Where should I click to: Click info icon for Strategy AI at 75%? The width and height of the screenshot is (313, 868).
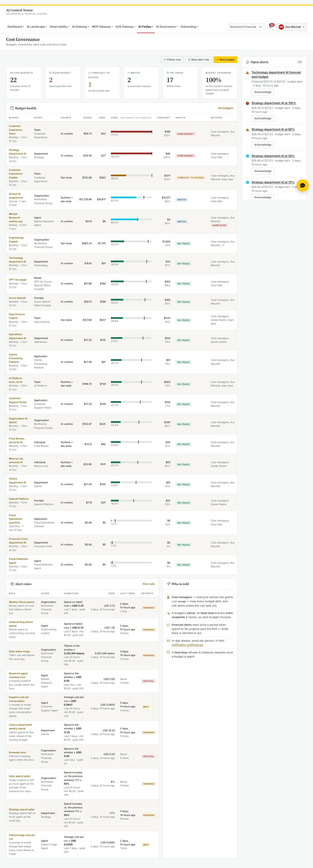pos(248,182)
